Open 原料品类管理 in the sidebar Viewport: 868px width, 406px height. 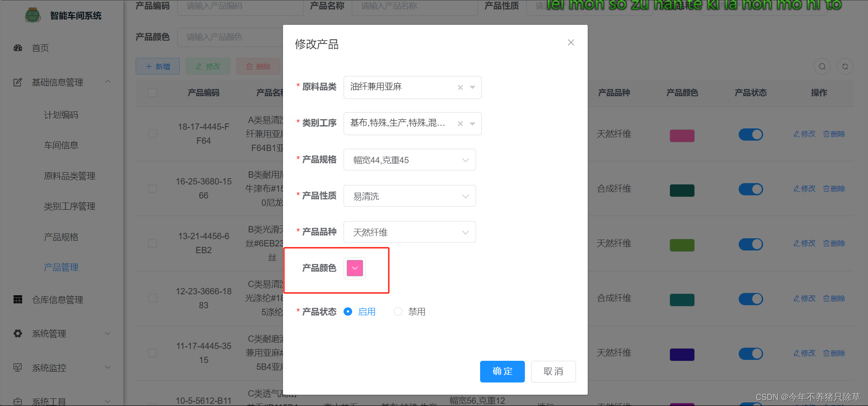(70, 176)
